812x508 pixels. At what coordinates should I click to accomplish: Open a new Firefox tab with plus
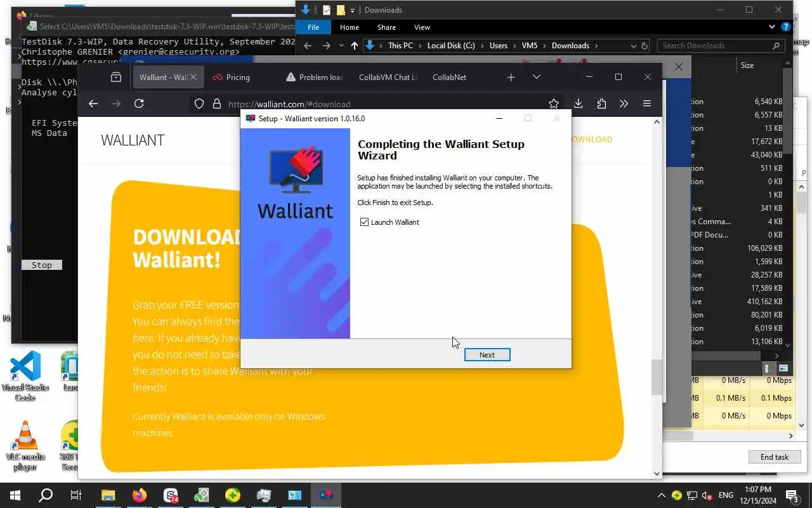[511, 77]
